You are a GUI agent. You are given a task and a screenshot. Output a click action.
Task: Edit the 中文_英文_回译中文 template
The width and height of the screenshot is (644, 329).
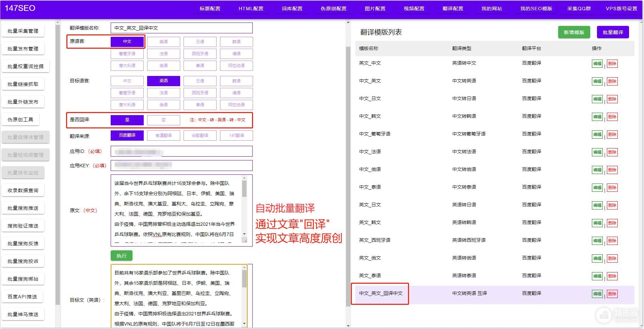(597, 294)
